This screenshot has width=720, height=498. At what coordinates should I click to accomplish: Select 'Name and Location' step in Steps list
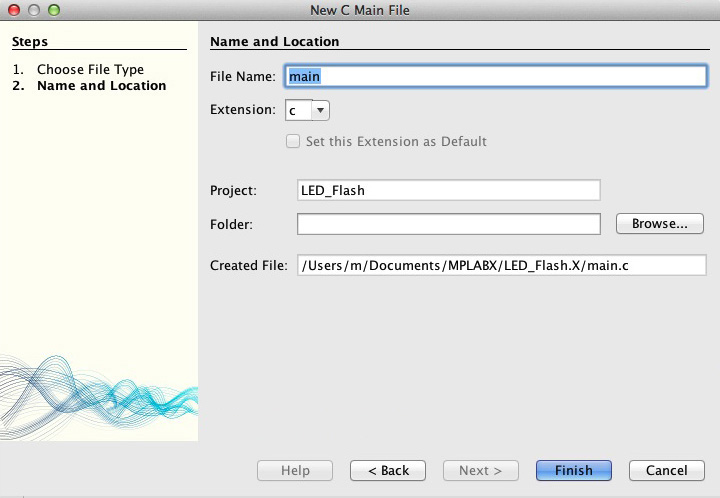pyautogui.click(x=101, y=86)
